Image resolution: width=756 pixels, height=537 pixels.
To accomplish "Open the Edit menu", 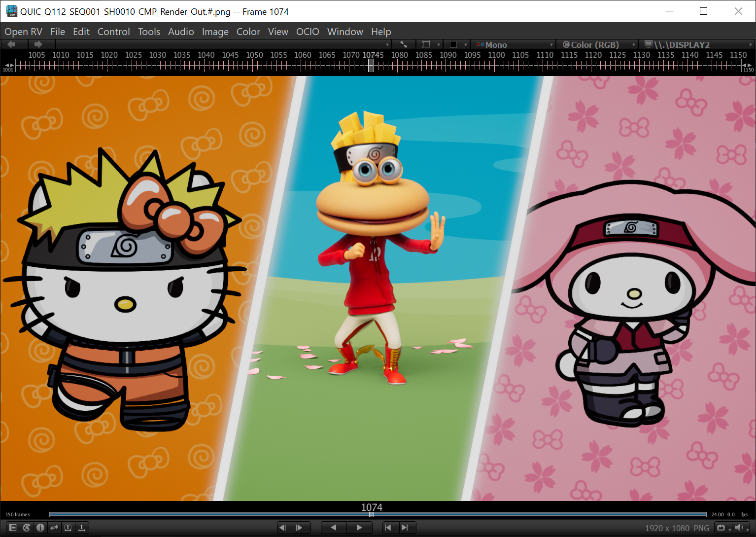I will [x=81, y=32].
